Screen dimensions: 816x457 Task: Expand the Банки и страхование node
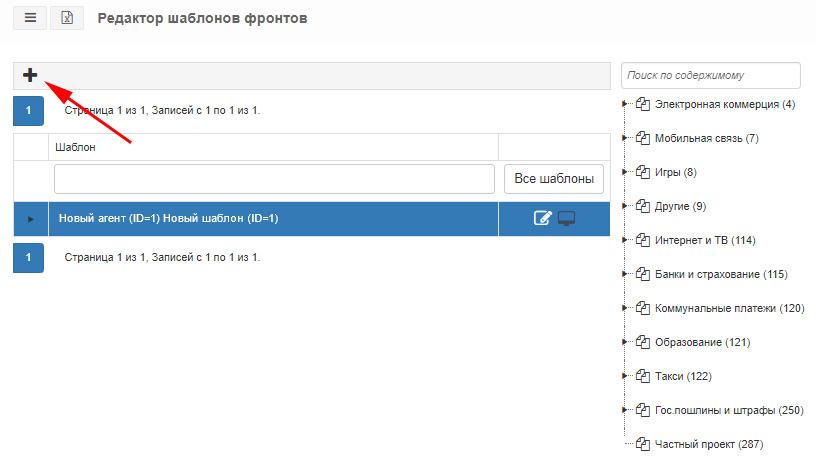click(624, 274)
